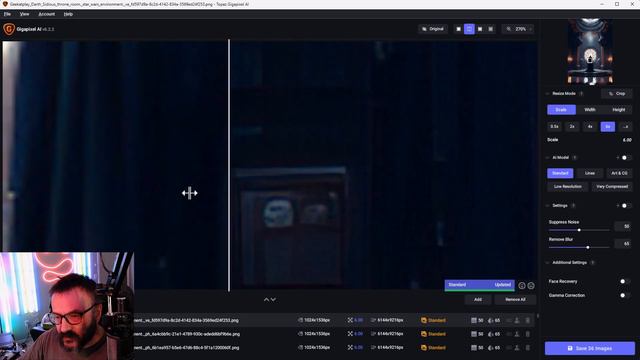Click the AI Model help icon
This screenshot has width=640, height=360.
click(575, 158)
